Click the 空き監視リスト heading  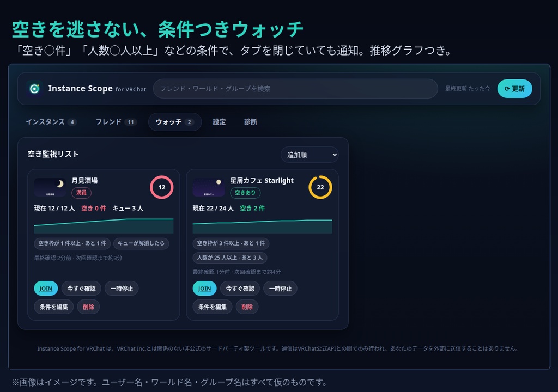click(x=53, y=154)
